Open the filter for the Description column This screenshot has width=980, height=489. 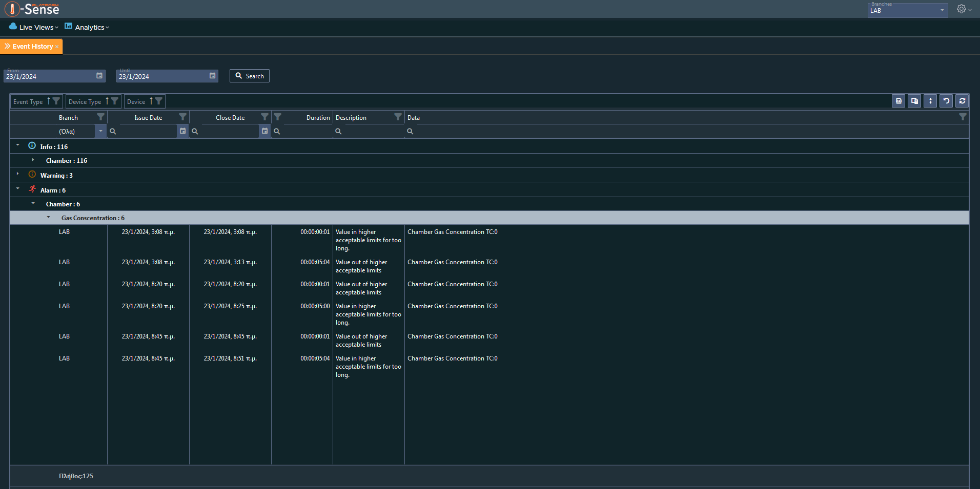pos(398,117)
